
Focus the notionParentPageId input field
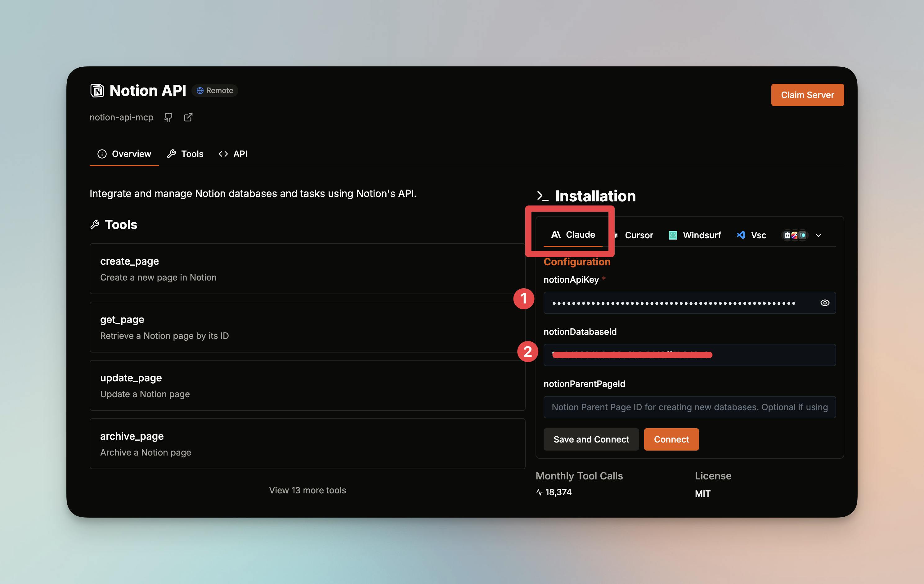(689, 407)
